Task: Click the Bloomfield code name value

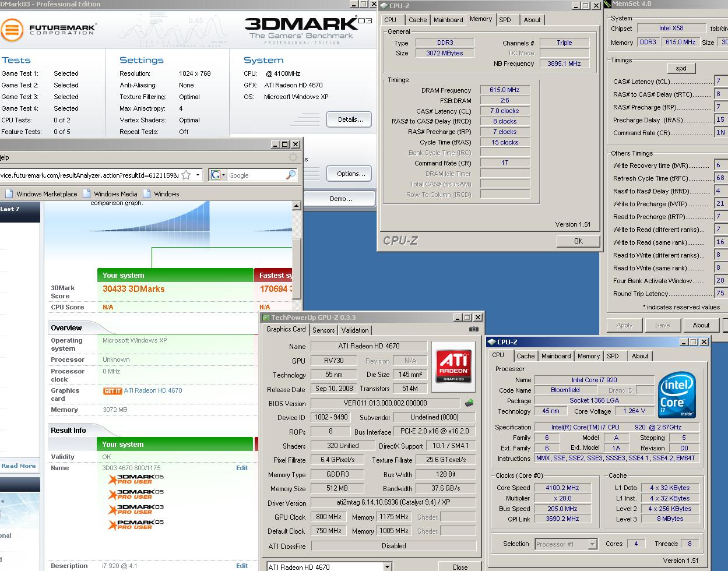Action: (x=565, y=390)
